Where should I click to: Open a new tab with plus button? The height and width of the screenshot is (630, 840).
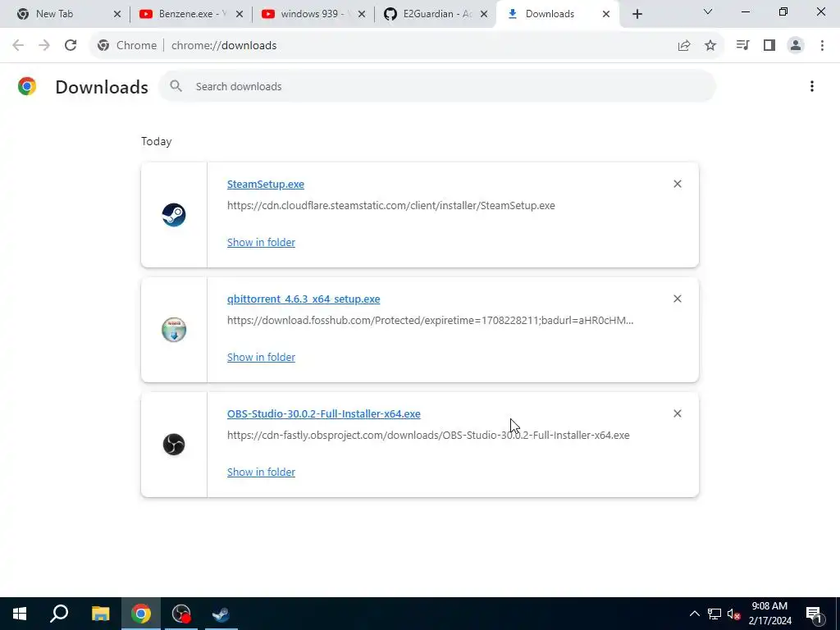tap(637, 14)
